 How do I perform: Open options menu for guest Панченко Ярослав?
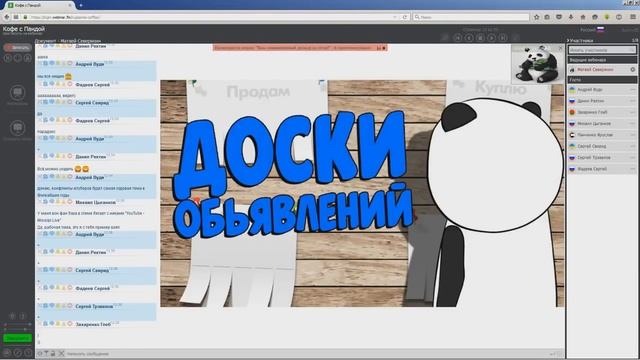click(x=633, y=135)
